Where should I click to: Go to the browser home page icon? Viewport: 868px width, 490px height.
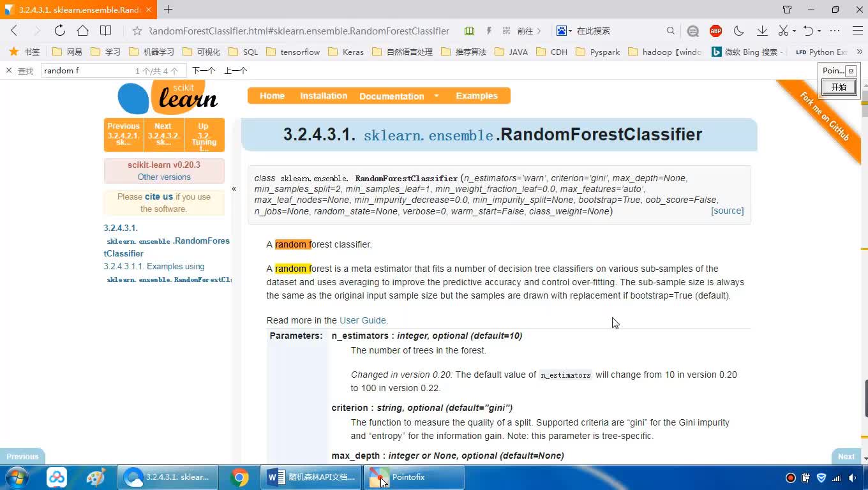point(82,31)
